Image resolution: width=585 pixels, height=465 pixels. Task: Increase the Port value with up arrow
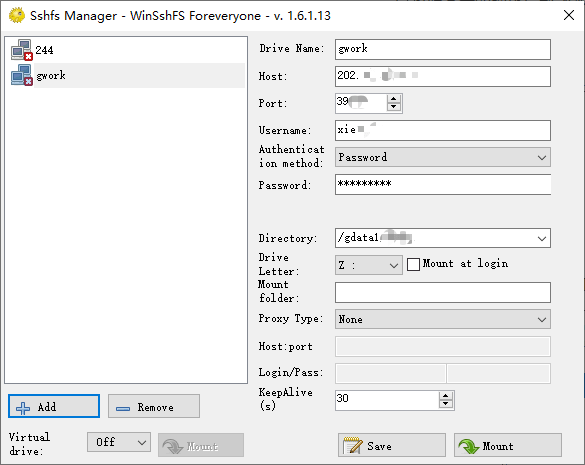click(394, 99)
